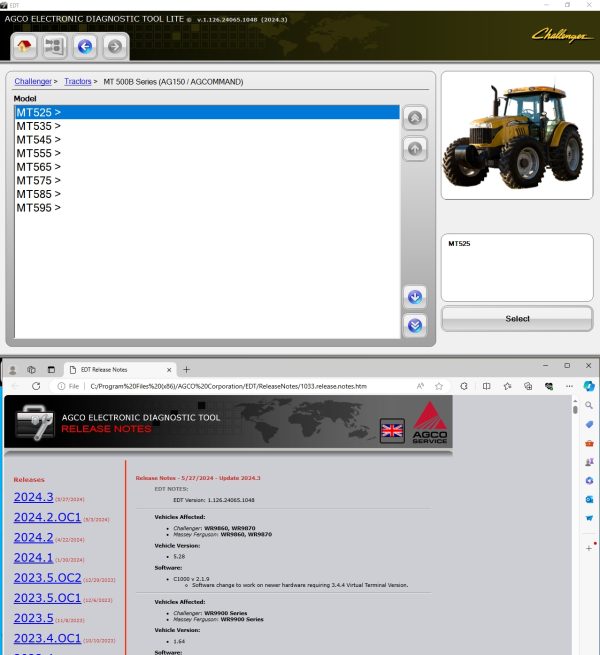Open the vehicle tree view icon
This screenshot has height=655, width=600.
click(54, 46)
